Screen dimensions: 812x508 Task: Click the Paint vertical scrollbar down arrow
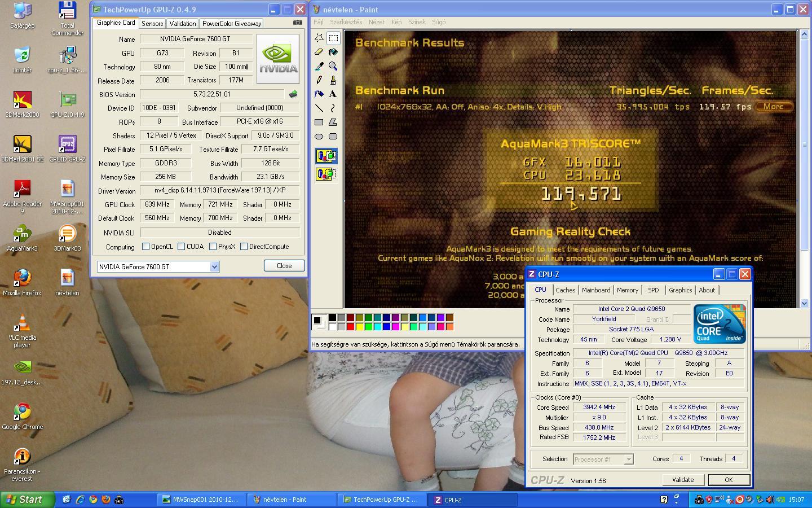pyautogui.click(x=805, y=303)
